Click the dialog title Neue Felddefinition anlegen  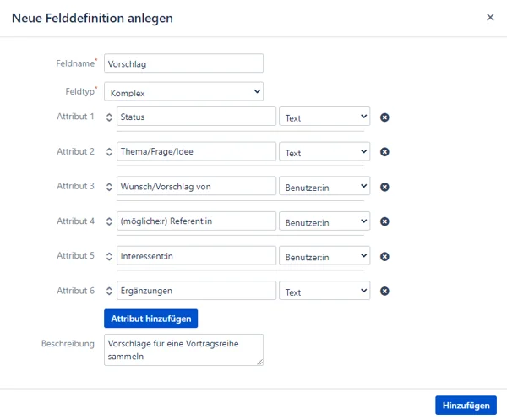tap(92, 18)
